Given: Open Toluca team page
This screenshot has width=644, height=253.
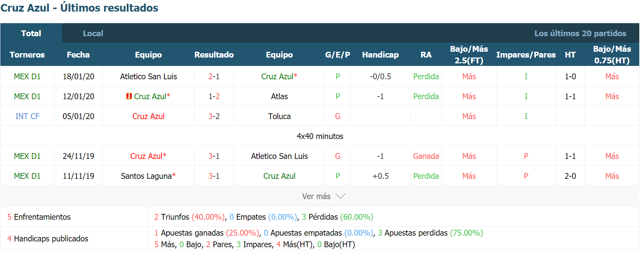Looking at the screenshot, I should click(279, 116).
